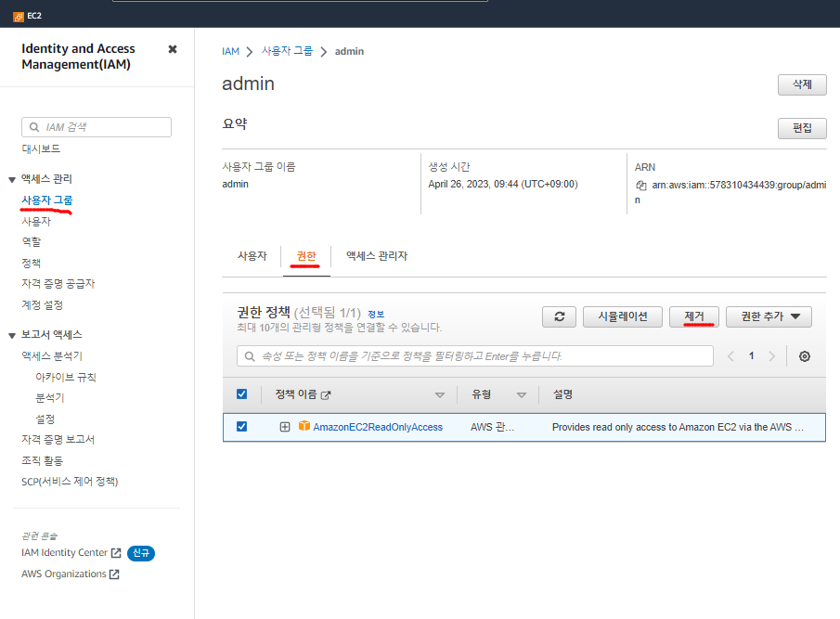Open SCP(서비스 제어 정책) page
The image size is (840, 619).
click(70, 482)
